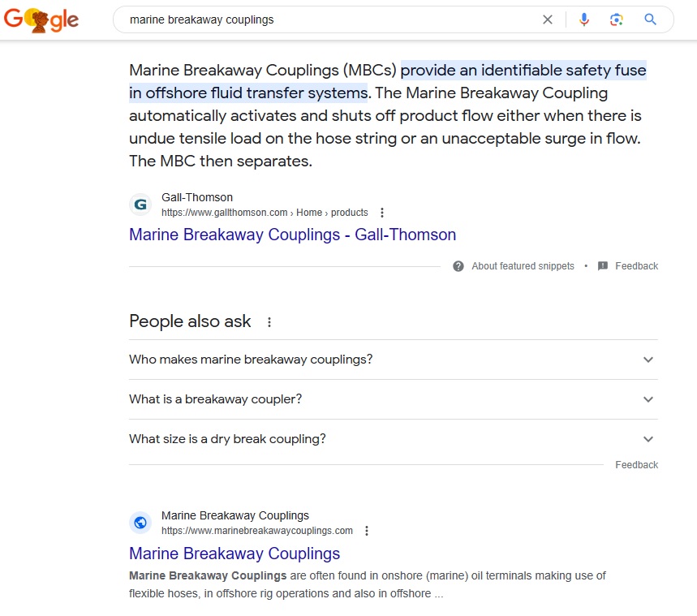Click the magnifying glass search button
The image size is (697, 616).
650,19
